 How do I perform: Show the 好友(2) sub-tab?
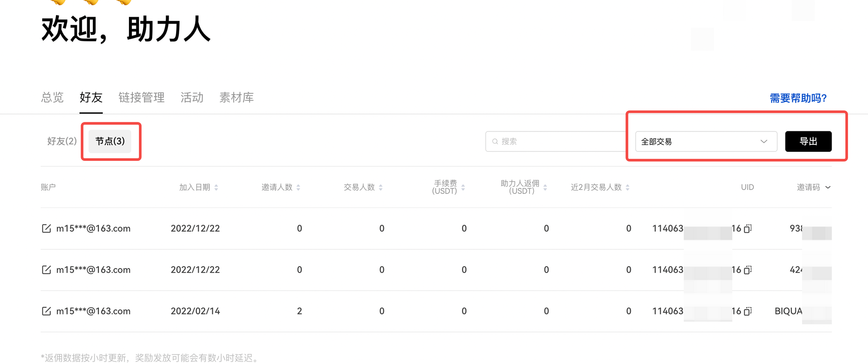[62, 141]
